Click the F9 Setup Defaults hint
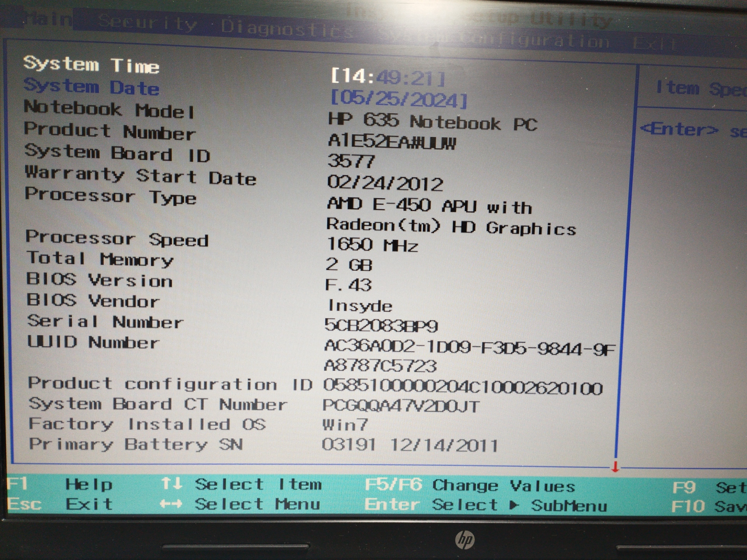 709,487
